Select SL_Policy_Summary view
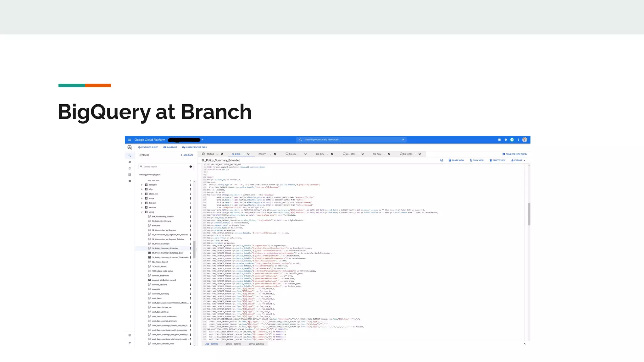 click(x=161, y=244)
